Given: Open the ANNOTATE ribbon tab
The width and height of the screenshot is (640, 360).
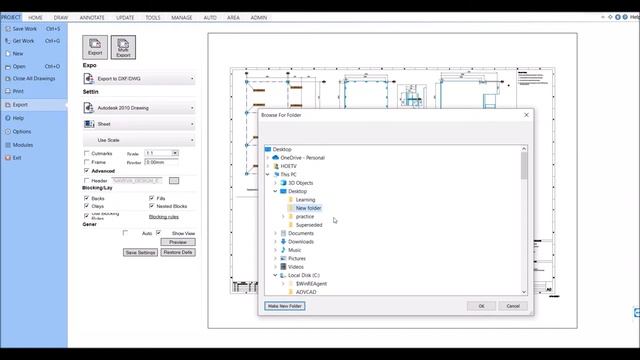Looking at the screenshot, I should [92, 18].
